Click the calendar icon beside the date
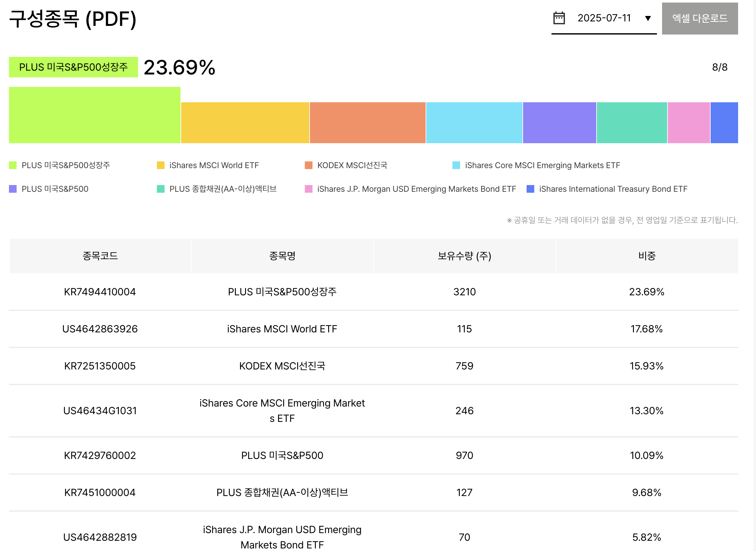This screenshot has width=756, height=551. tap(559, 18)
